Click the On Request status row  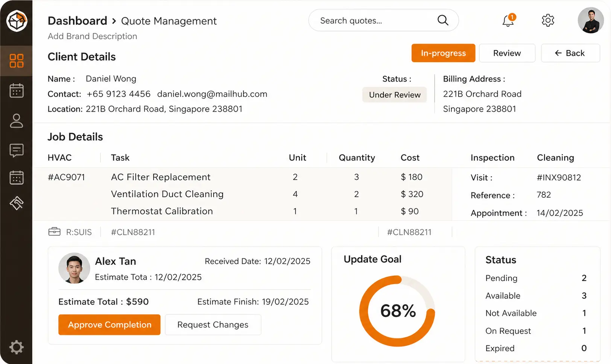point(536,331)
